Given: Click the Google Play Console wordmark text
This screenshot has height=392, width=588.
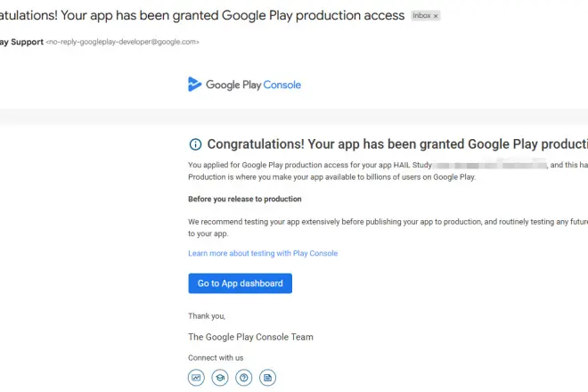Looking at the screenshot, I should 254,86.
